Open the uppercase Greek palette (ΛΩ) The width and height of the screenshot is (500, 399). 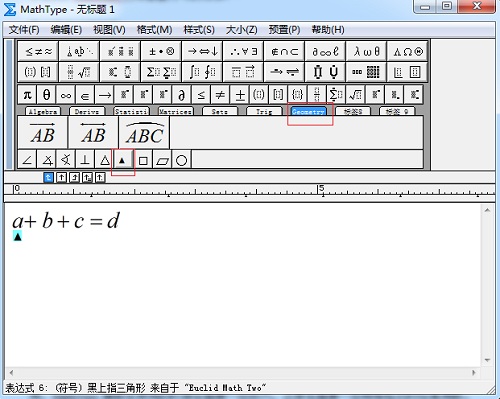pyautogui.click(x=407, y=51)
